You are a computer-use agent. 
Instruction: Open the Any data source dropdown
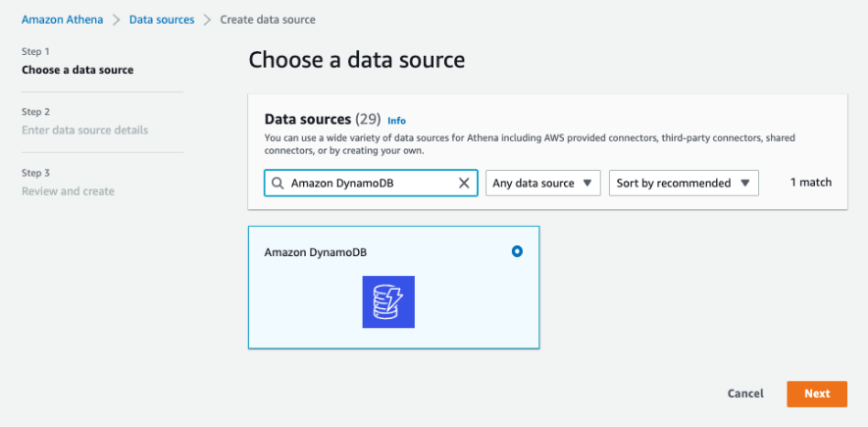[x=543, y=184]
